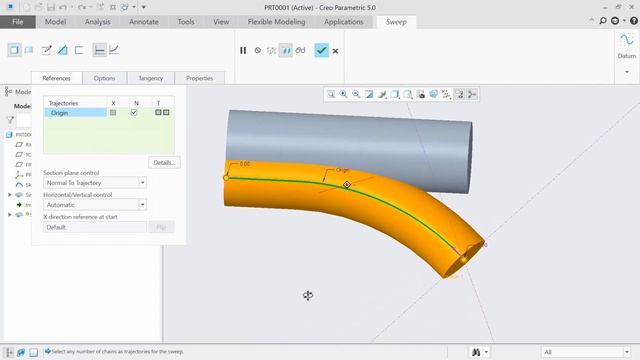Select sweep as solid icon
This screenshot has height=360, width=640.
tap(14, 50)
